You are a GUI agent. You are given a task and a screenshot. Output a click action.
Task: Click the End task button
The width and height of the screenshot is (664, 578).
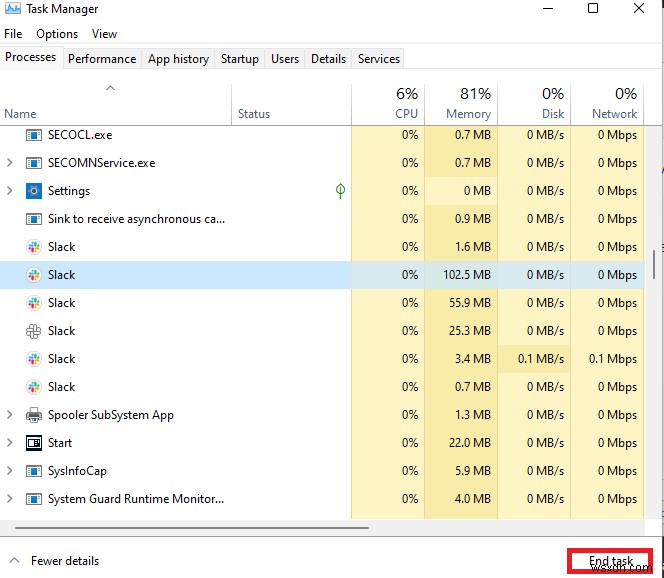[610, 561]
